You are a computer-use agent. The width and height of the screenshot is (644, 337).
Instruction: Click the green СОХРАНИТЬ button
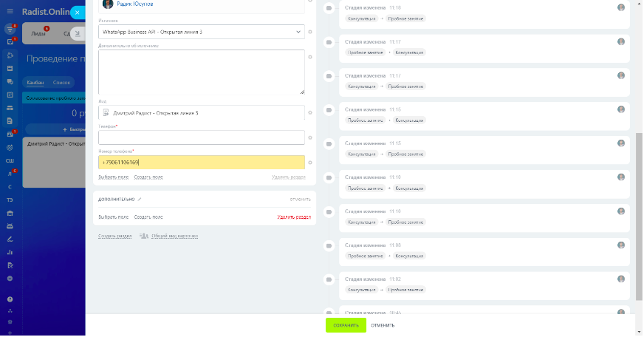(x=346, y=325)
